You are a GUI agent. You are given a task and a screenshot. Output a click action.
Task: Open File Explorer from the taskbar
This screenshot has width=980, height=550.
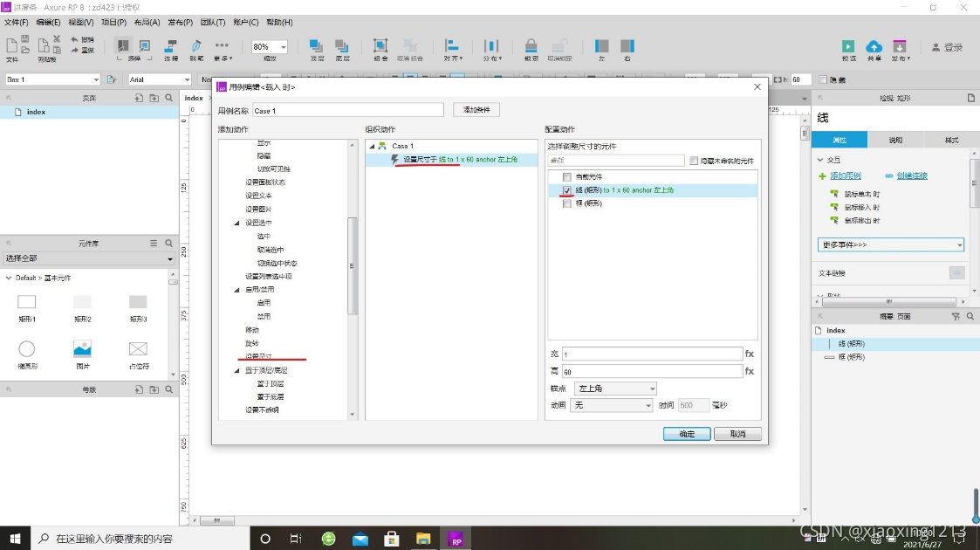pos(423,539)
